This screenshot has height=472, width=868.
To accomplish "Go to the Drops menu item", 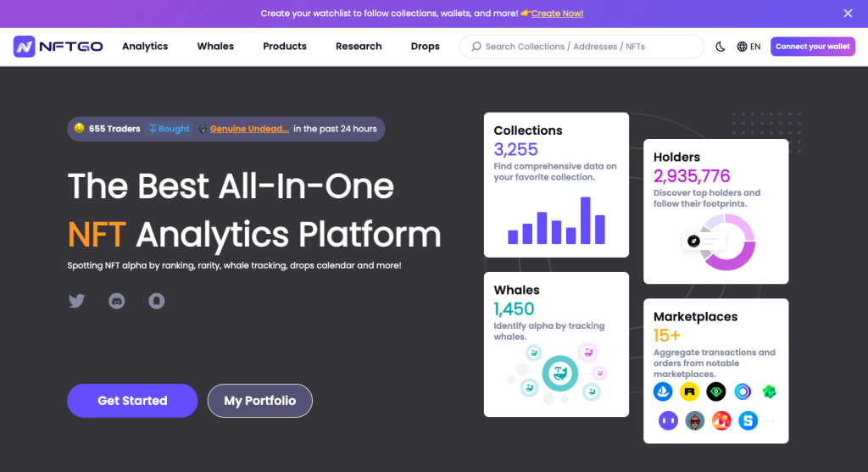I will tap(425, 47).
